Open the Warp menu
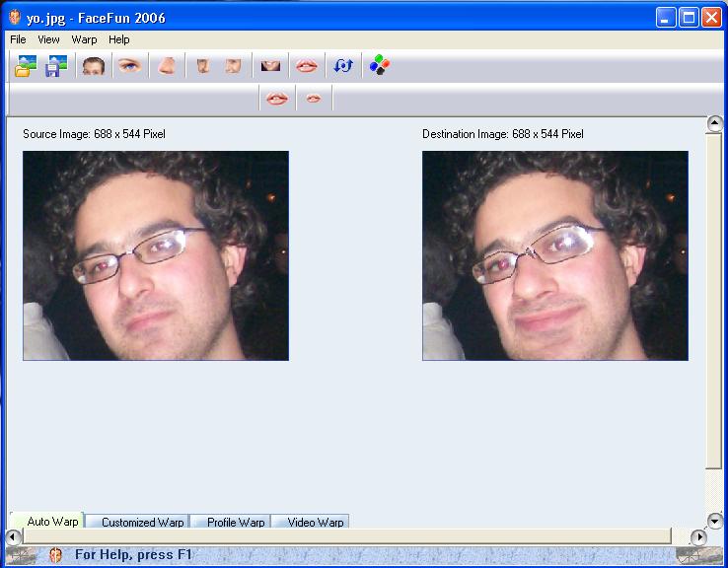 [x=84, y=39]
